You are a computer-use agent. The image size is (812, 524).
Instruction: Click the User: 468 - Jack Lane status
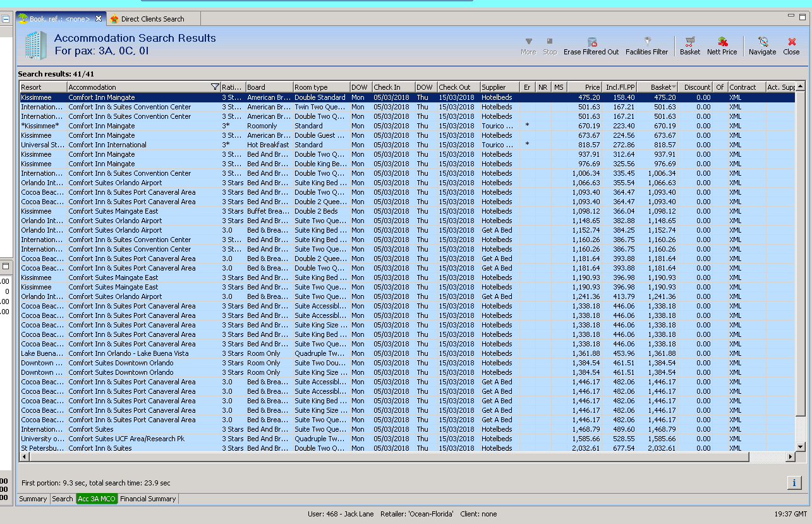click(x=341, y=514)
